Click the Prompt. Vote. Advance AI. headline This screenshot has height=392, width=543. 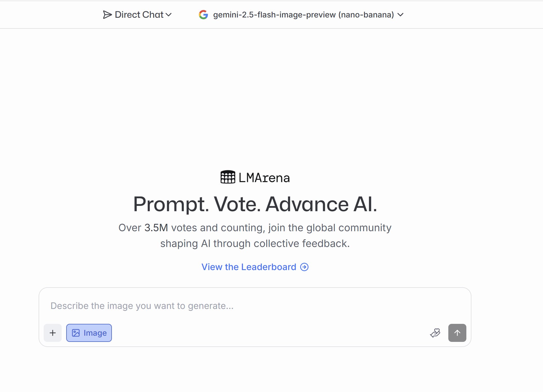tap(255, 204)
